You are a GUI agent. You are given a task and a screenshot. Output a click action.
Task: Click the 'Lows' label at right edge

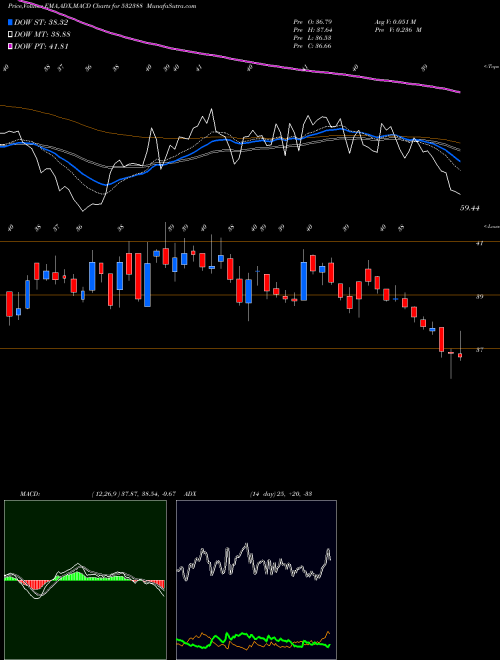pos(492,226)
